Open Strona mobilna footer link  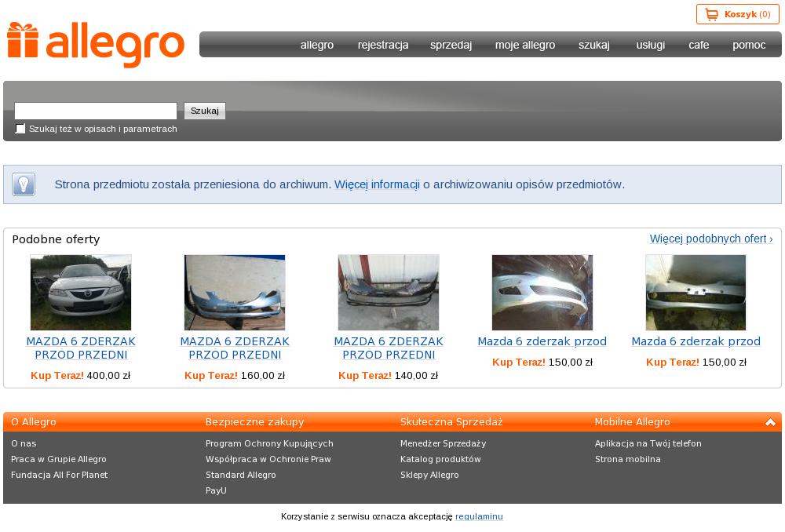pyautogui.click(x=628, y=460)
